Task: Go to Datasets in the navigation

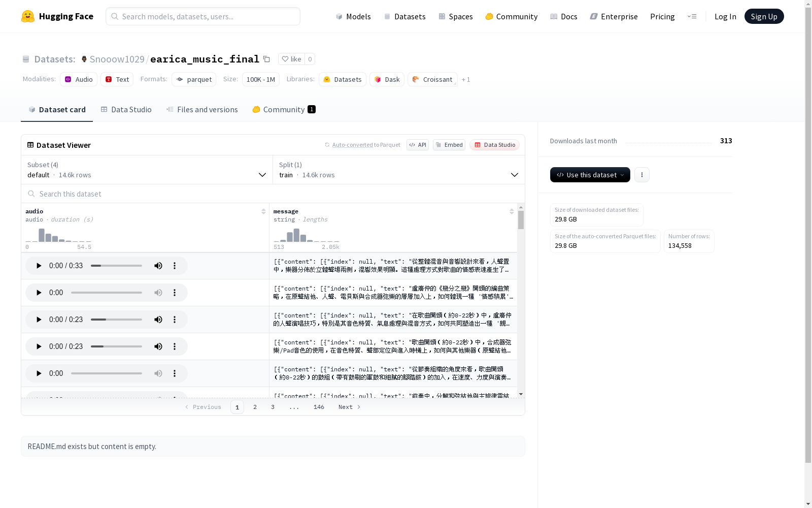Action: (404, 16)
